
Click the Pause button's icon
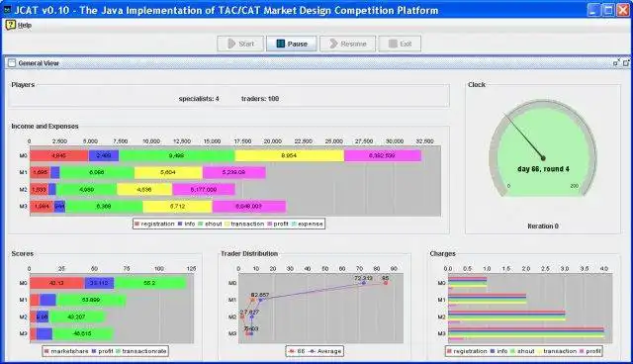(281, 44)
